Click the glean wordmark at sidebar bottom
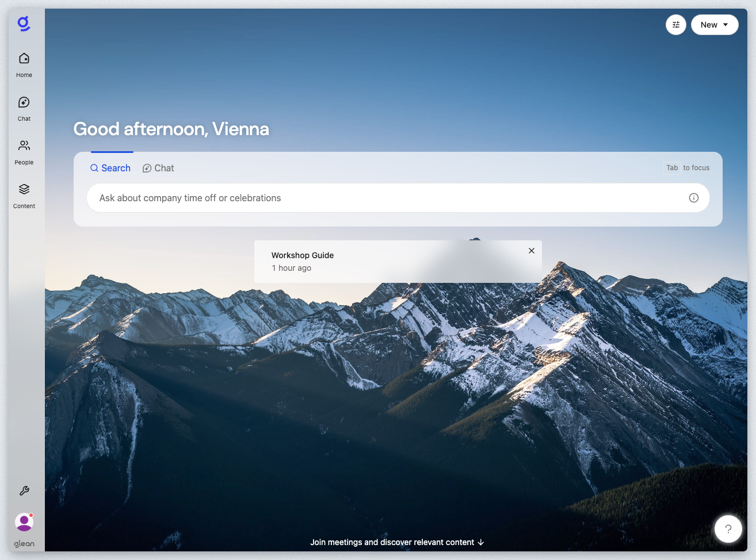This screenshot has height=560, width=756. [x=24, y=544]
